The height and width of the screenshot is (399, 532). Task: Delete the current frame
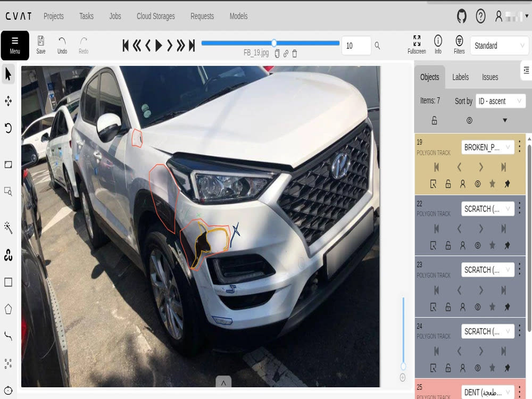coord(295,54)
